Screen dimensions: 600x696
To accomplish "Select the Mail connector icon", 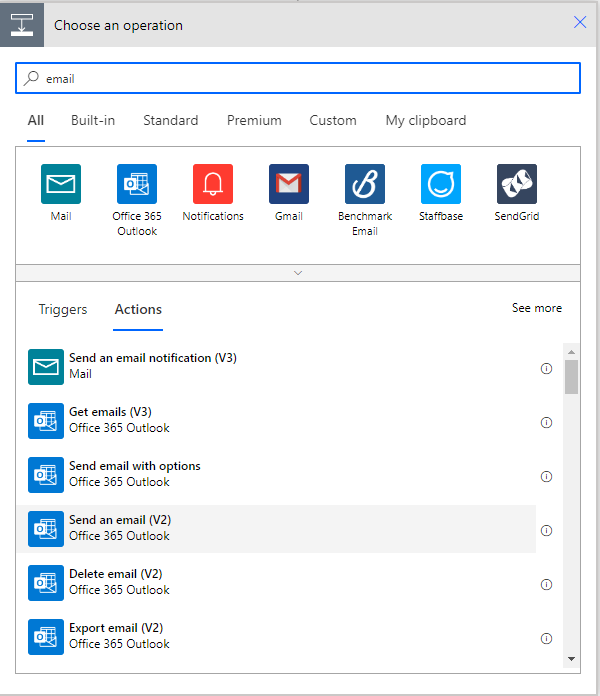I will coord(61,184).
